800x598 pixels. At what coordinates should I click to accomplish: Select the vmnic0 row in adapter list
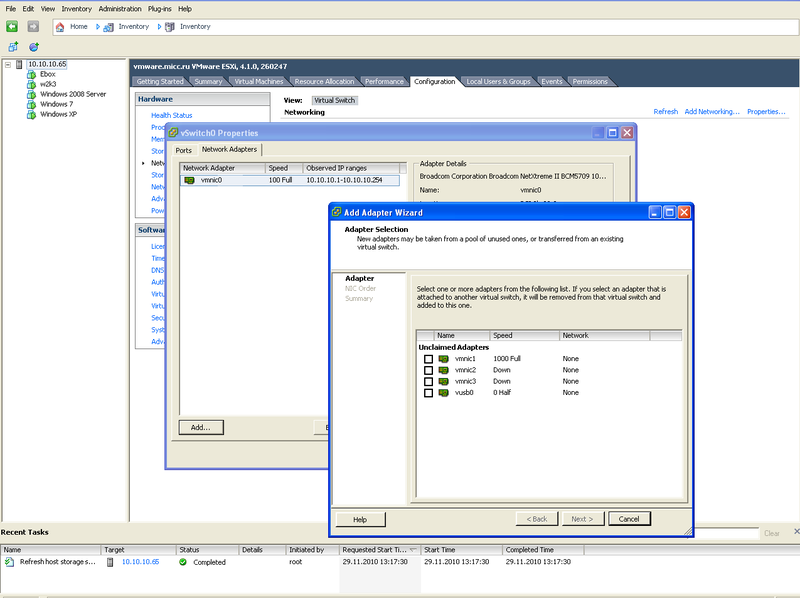click(290, 180)
